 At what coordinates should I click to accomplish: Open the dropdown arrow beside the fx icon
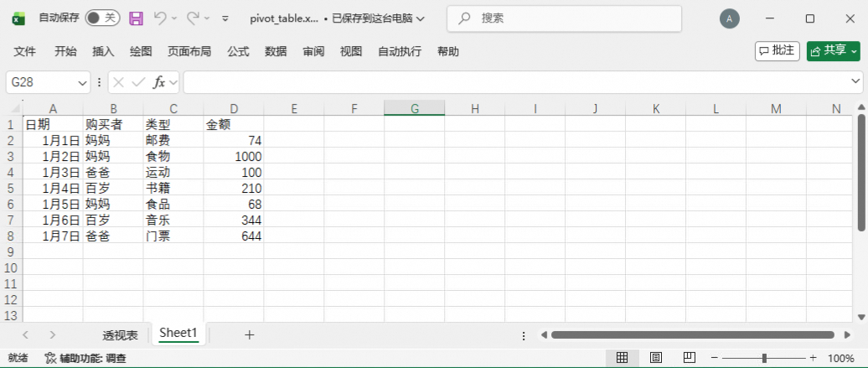pyautogui.click(x=173, y=83)
